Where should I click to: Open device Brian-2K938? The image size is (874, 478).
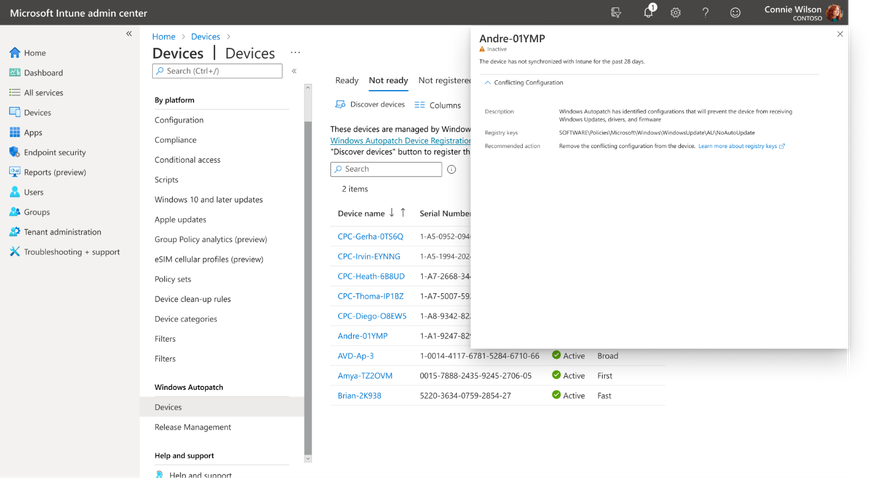coord(359,396)
